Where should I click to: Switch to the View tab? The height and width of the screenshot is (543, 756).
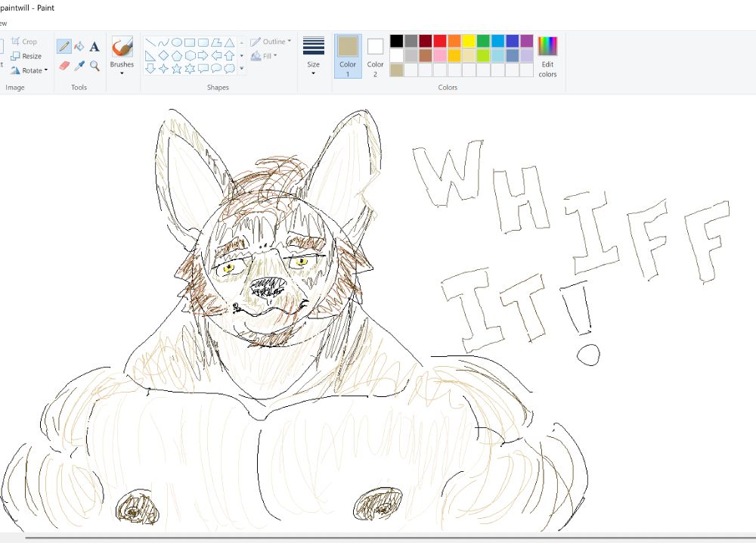tap(4, 22)
